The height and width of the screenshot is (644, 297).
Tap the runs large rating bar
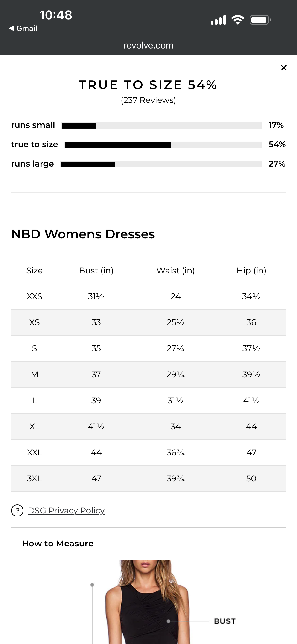point(162,164)
